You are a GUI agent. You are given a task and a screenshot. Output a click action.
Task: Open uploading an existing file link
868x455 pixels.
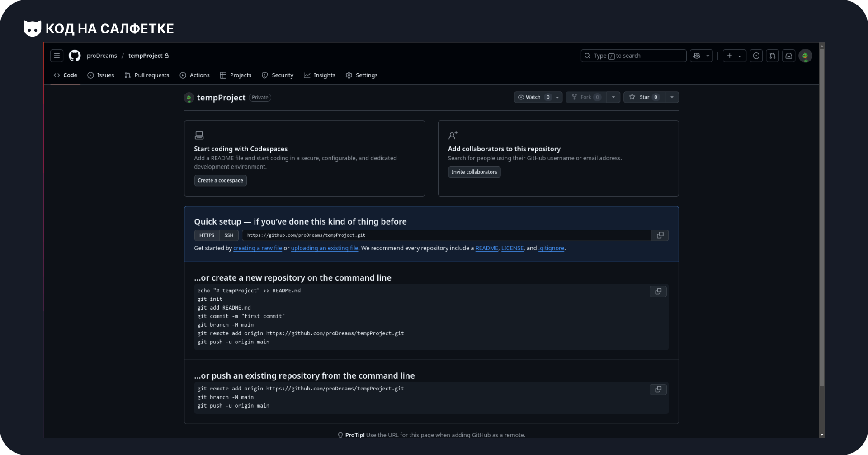tap(325, 248)
